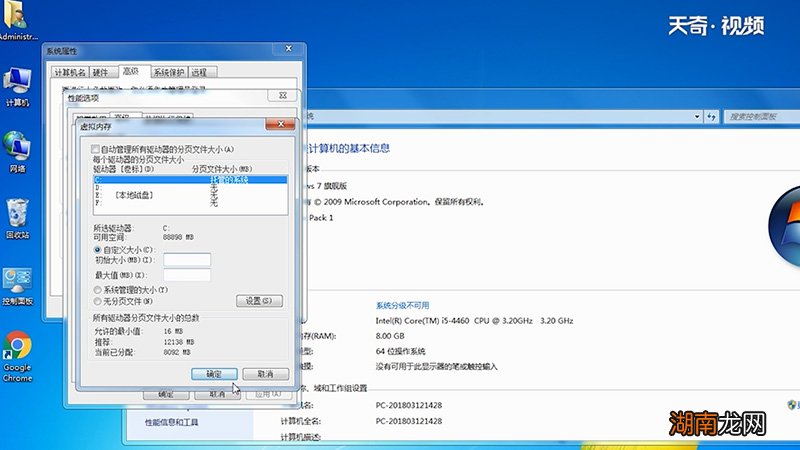This screenshot has height=450, width=800.
Task: Launch Google Chrome from the desktop
Action: pos(17,356)
